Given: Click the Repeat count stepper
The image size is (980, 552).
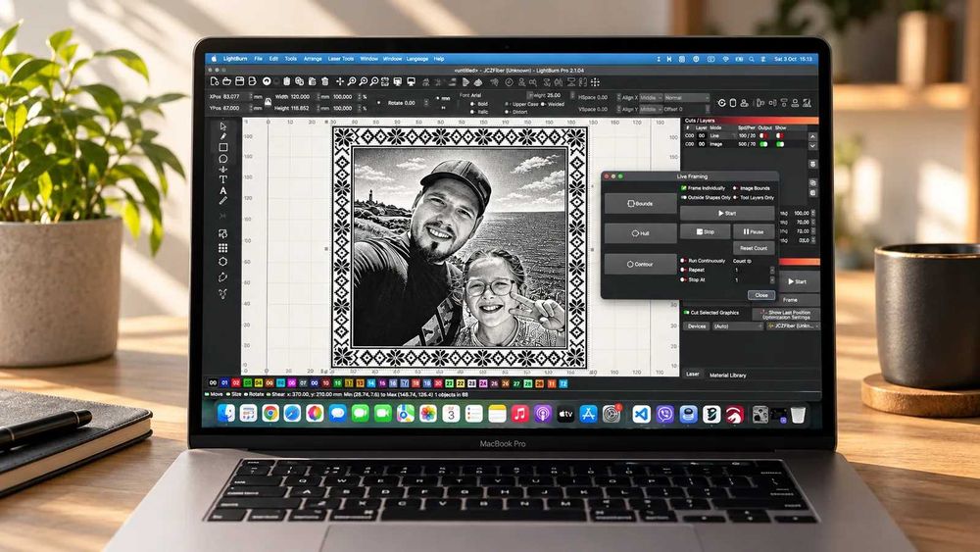Looking at the screenshot, I should (772, 270).
